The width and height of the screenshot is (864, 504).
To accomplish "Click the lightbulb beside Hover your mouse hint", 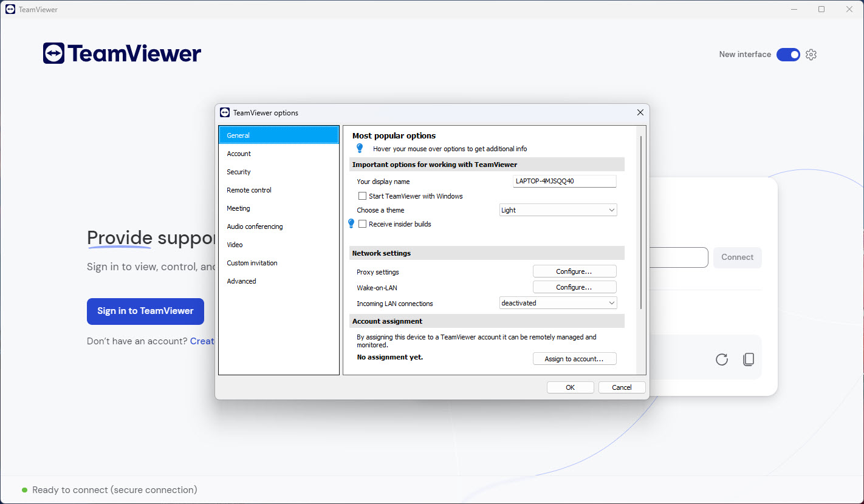I will [x=359, y=148].
